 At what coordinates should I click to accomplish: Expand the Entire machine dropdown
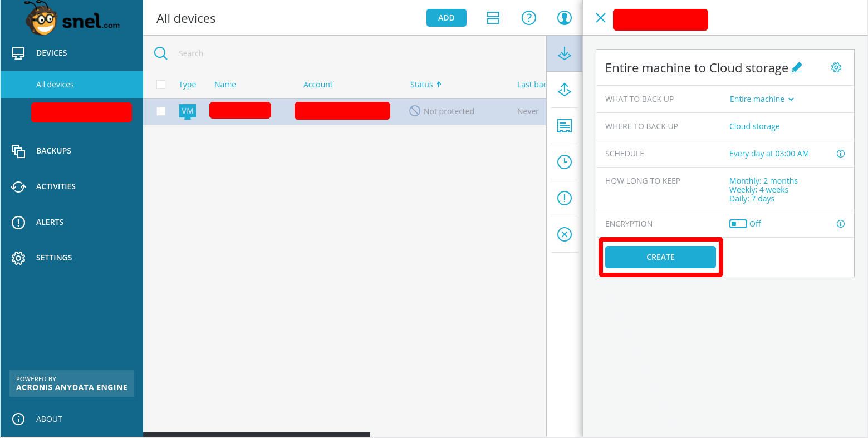[x=762, y=99]
